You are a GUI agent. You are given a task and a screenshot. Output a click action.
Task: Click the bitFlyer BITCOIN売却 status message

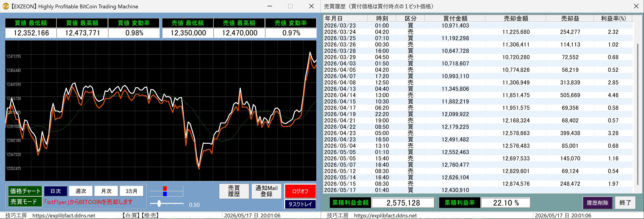(x=88, y=202)
